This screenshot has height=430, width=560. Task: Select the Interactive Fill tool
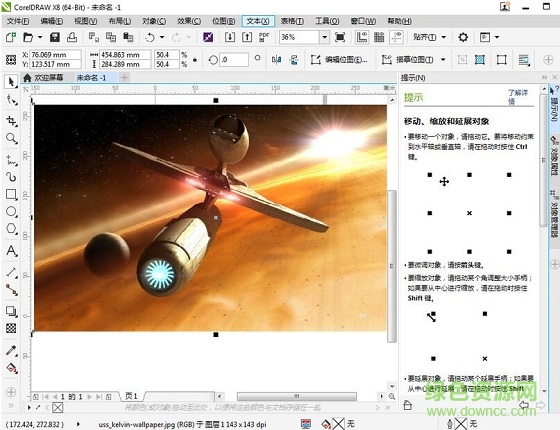coord(11,368)
